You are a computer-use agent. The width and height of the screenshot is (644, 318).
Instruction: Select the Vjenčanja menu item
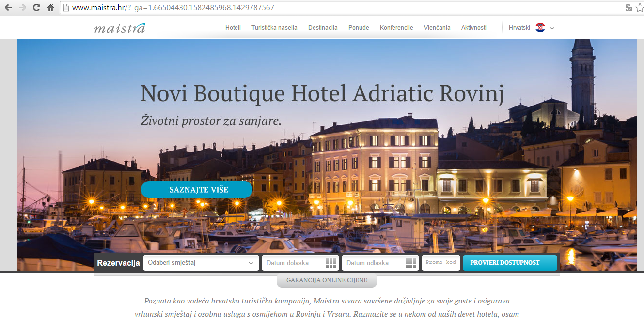click(x=437, y=28)
